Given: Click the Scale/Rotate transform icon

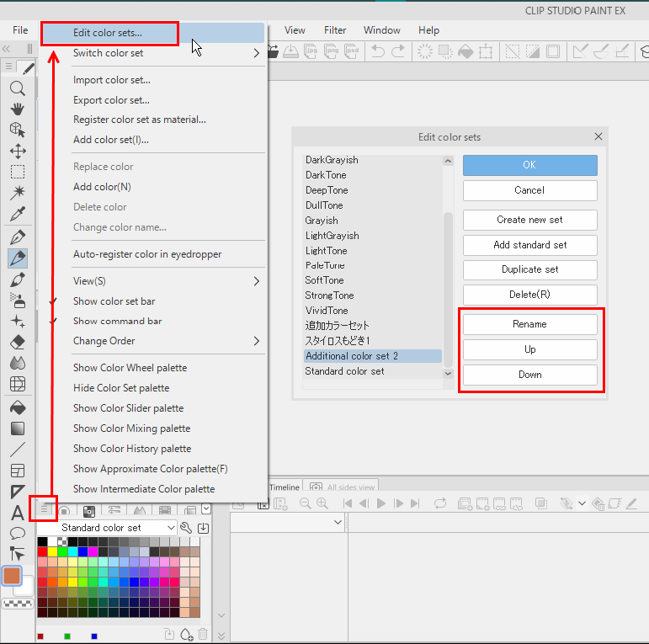Looking at the screenshot, I should [x=486, y=51].
